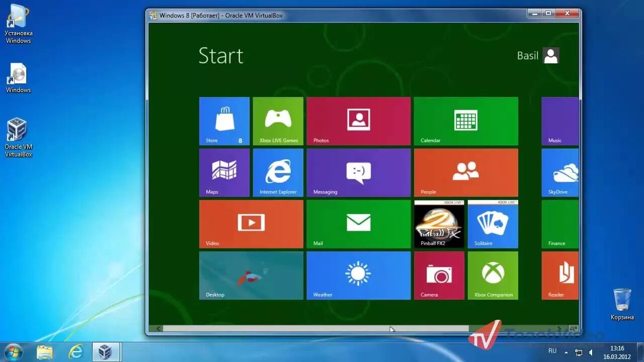Open the Reader tile

click(x=560, y=276)
